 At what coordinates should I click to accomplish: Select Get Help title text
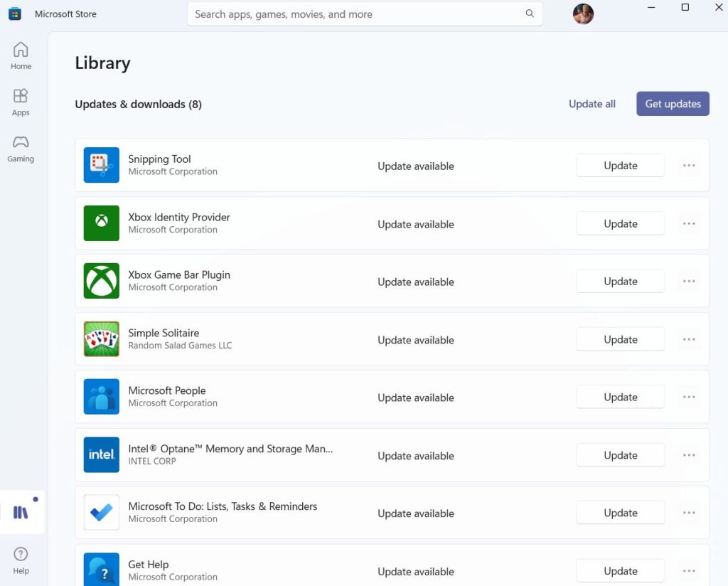148,564
